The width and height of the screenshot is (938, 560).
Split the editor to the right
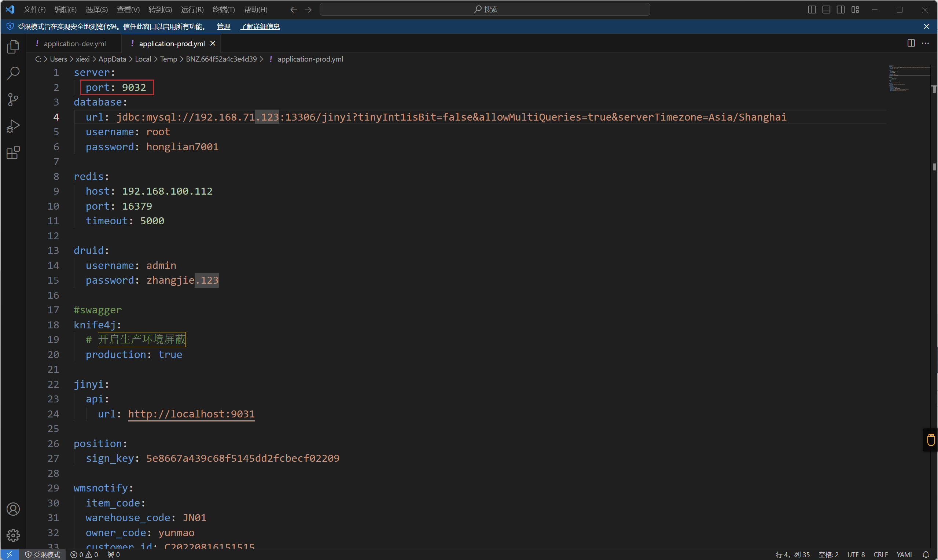click(911, 43)
